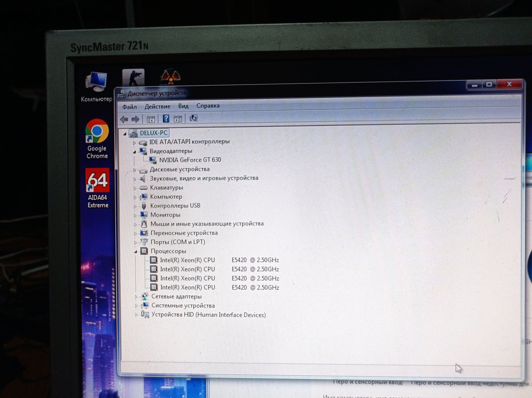Click the Переносные устройства icon
This screenshot has height=398, width=532.
point(144,233)
